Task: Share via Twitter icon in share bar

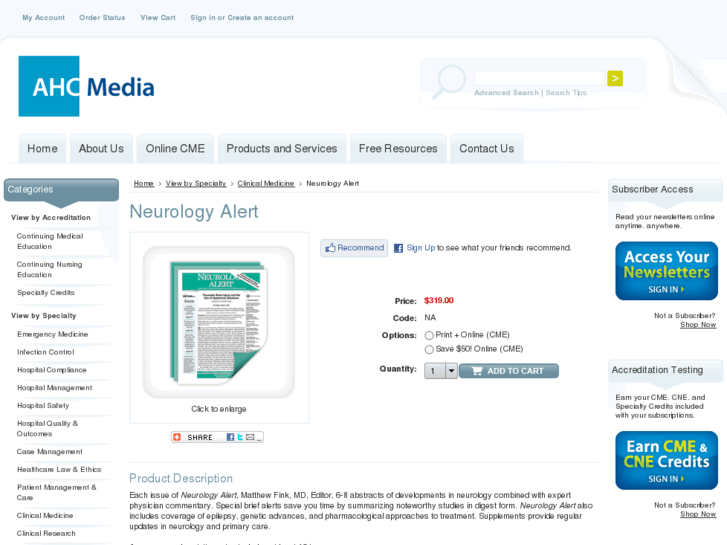Action: tap(240, 437)
